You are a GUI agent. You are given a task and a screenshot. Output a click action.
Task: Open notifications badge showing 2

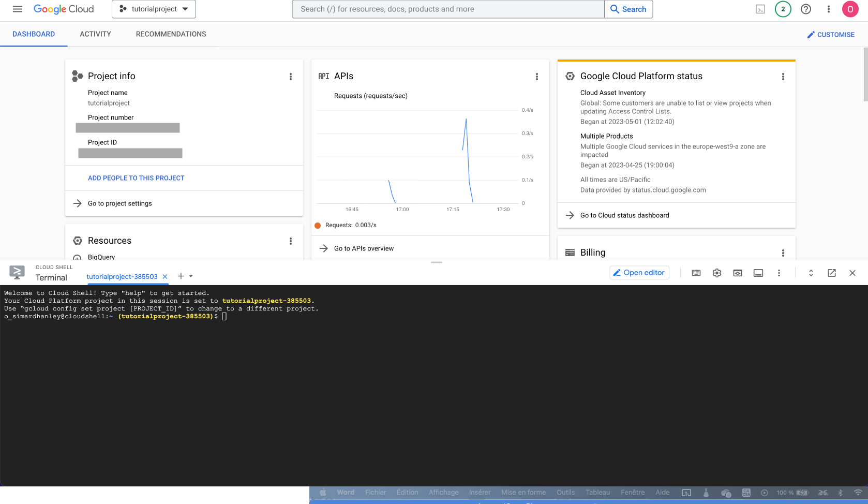pyautogui.click(x=783, y=9)
